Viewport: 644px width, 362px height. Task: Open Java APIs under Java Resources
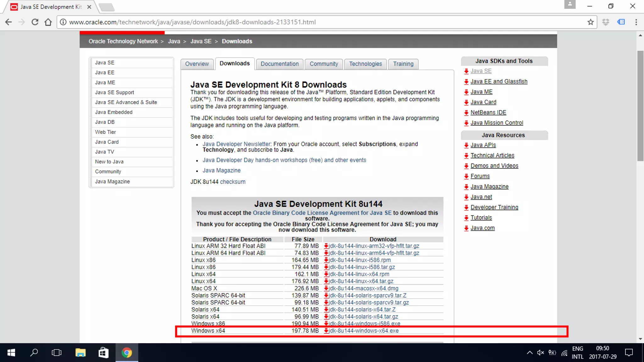pos(483,145)
